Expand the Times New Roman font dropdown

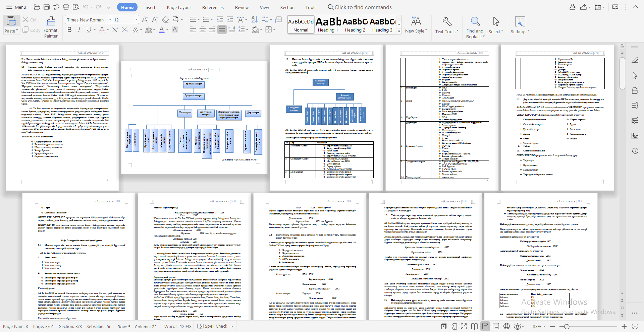click(x=110, y=20)
